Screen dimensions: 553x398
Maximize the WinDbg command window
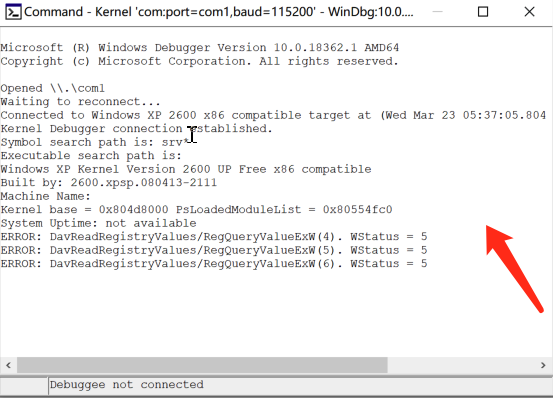[x=483, y=12]
